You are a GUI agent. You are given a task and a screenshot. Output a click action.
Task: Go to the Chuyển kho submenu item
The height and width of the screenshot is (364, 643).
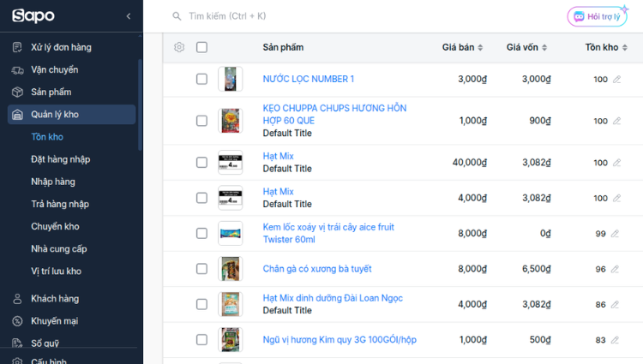pos(55,226)
